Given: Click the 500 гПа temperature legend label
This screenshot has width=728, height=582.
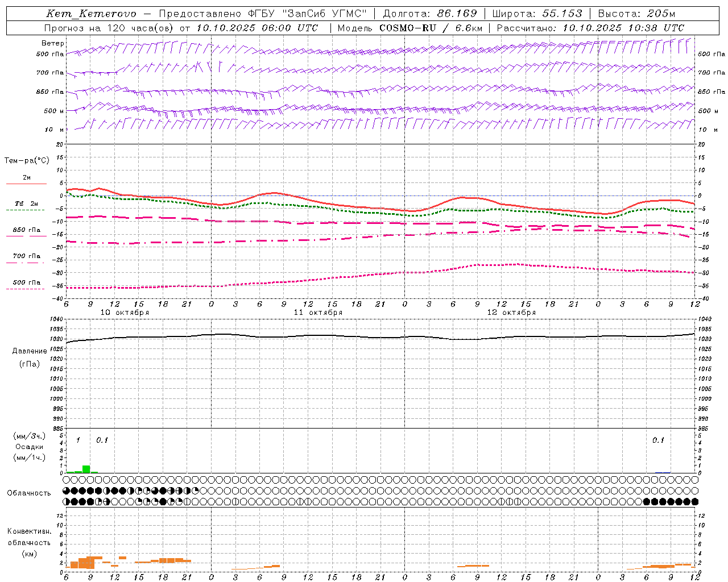Looking at the screenshot, I should point(27,282).
